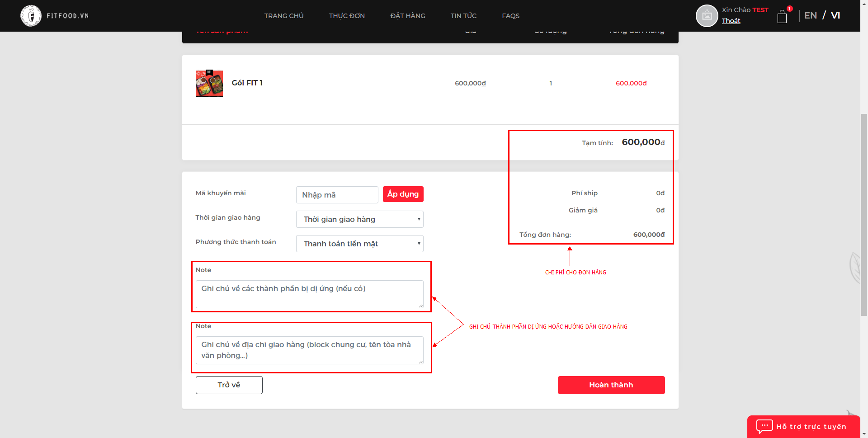The width and height of the screenshot is (868, 438).
Task: Open the TIN TỨC menu item
Action: coord(463,16)
